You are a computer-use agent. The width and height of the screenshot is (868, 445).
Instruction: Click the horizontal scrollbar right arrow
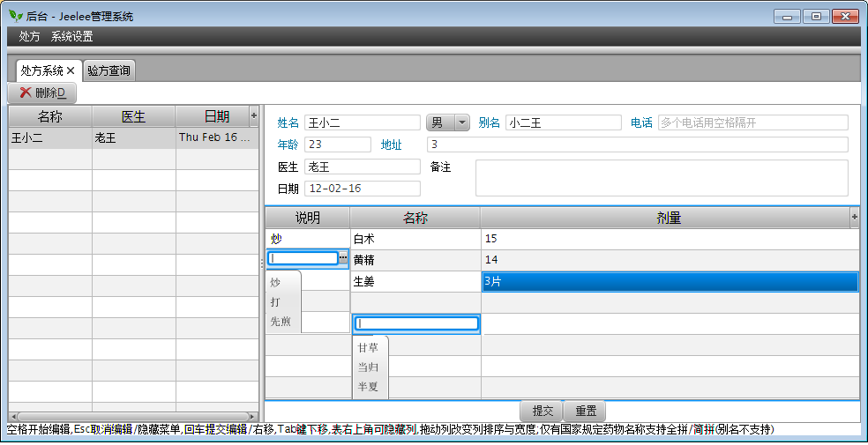[253, 416]
